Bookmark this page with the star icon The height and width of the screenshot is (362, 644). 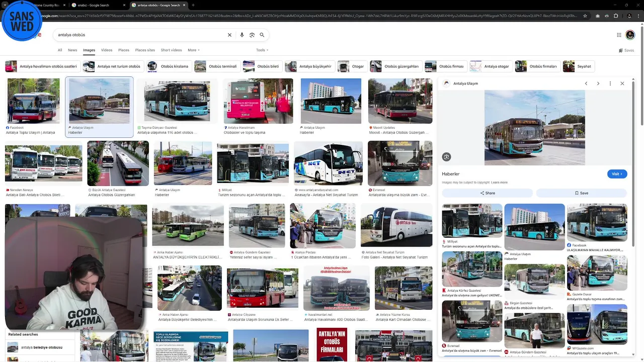[585, 16]
